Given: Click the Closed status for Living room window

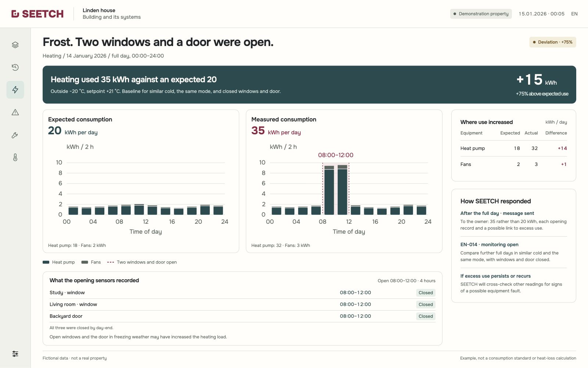Looking at the screenshot, I should [426, 305].
